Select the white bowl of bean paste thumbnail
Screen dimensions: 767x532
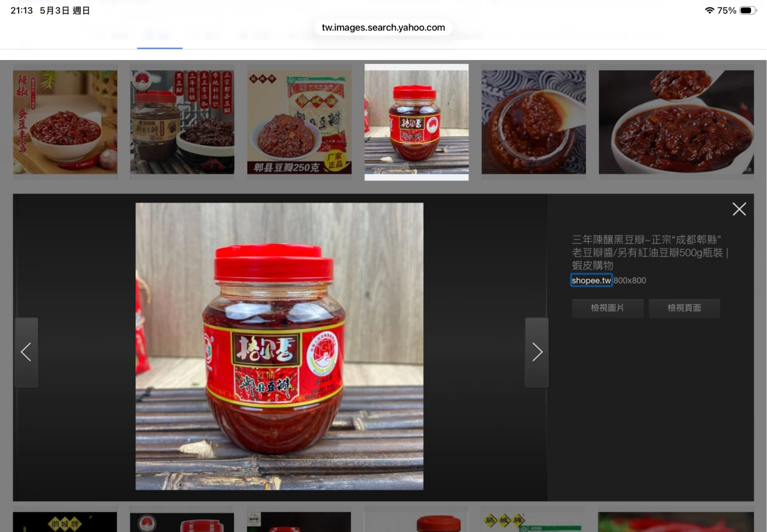tap(676, 122)
